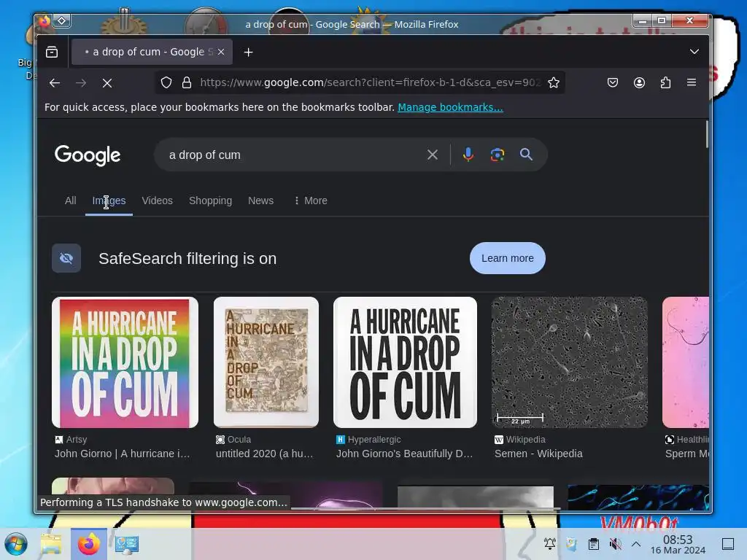Clear the Google search box
Screen dimensions: 747x560
433,155
